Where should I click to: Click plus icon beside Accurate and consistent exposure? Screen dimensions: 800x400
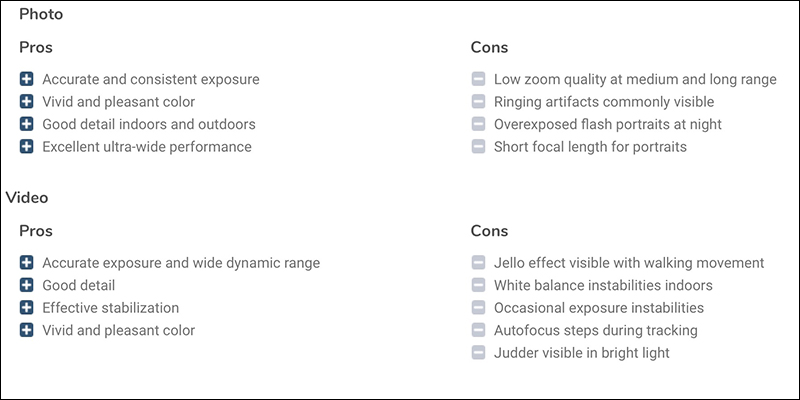[x=27, y=79]
